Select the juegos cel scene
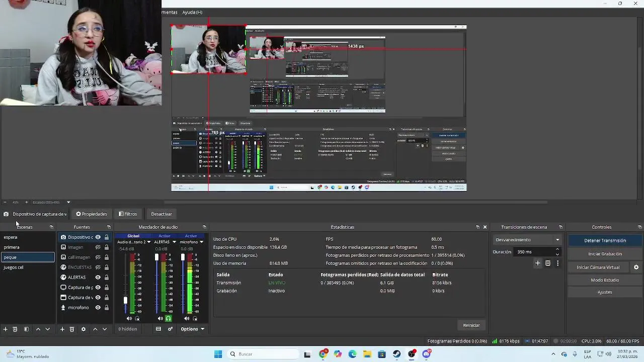 coord(28,267)
